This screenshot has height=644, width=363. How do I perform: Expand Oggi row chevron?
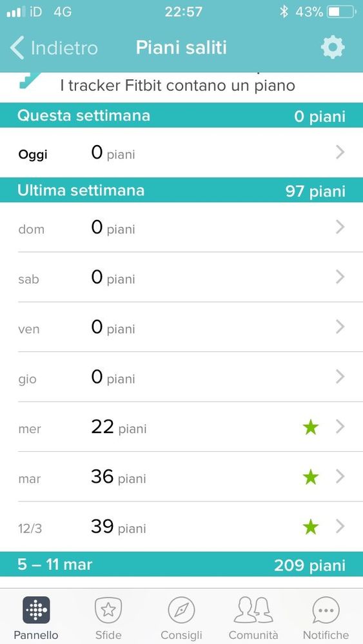(x=340, y=152)
